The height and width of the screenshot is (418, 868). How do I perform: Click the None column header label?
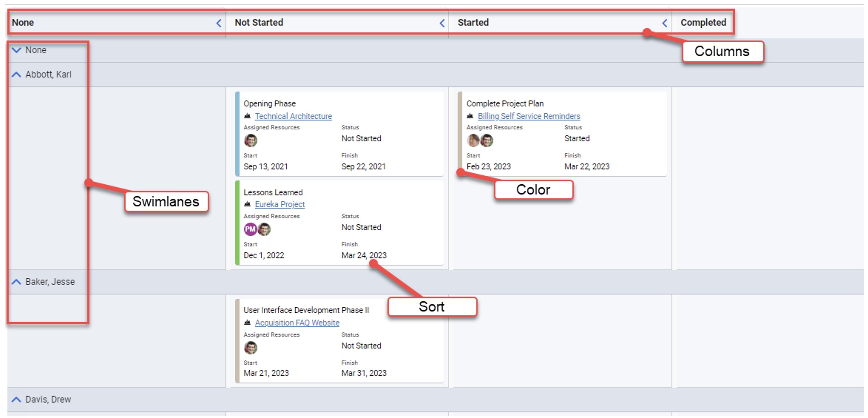23,23
